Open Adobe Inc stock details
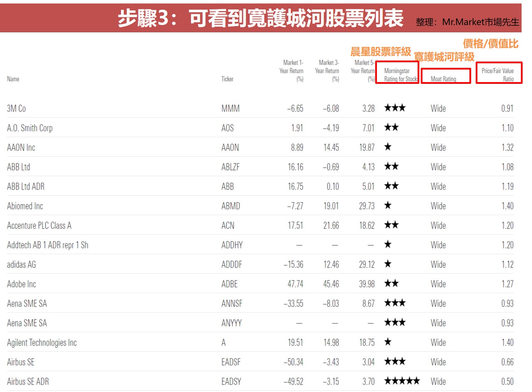Image resolution: width=532 pixels, height=392 pixels. tap(21, 284)
